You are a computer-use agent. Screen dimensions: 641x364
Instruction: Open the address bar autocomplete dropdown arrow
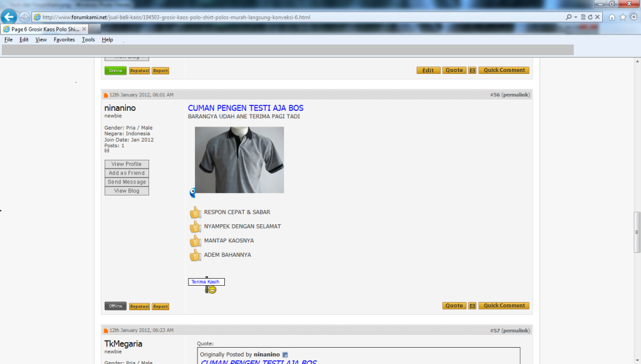[576, 17]
